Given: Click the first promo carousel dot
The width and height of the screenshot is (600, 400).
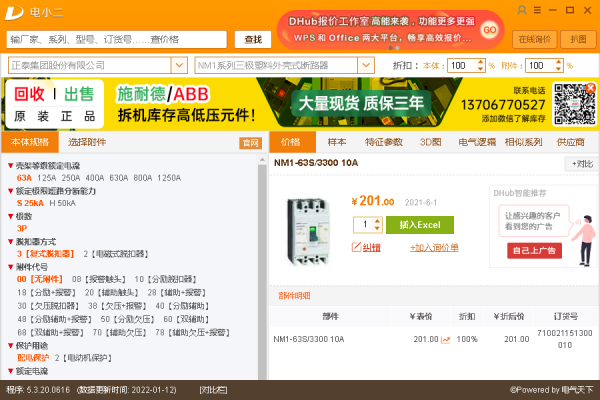Looking at the screenshot, I should (x=390, y=48).
